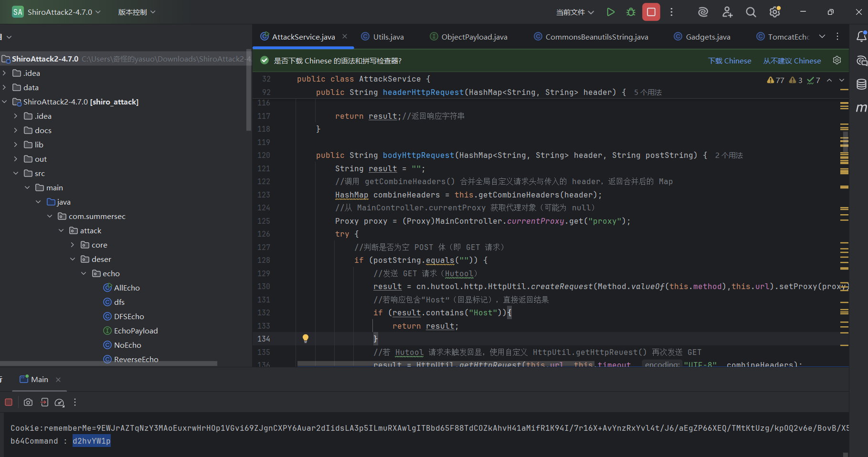Stop the running process in top toolbar
The height and width of the screenshot is (457, 868).
pyautogui.click(x=651, y=12)
